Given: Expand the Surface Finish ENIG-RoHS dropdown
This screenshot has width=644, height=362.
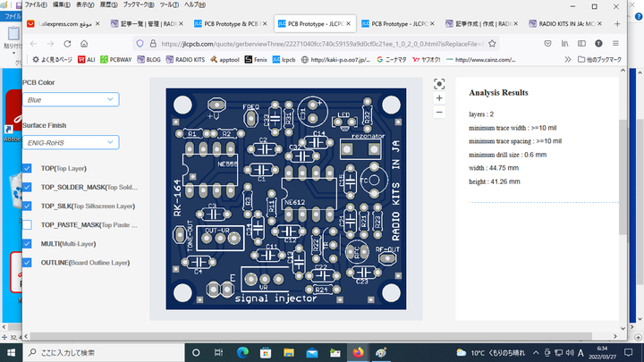Looking at the screenshot, I should (70, 141).
